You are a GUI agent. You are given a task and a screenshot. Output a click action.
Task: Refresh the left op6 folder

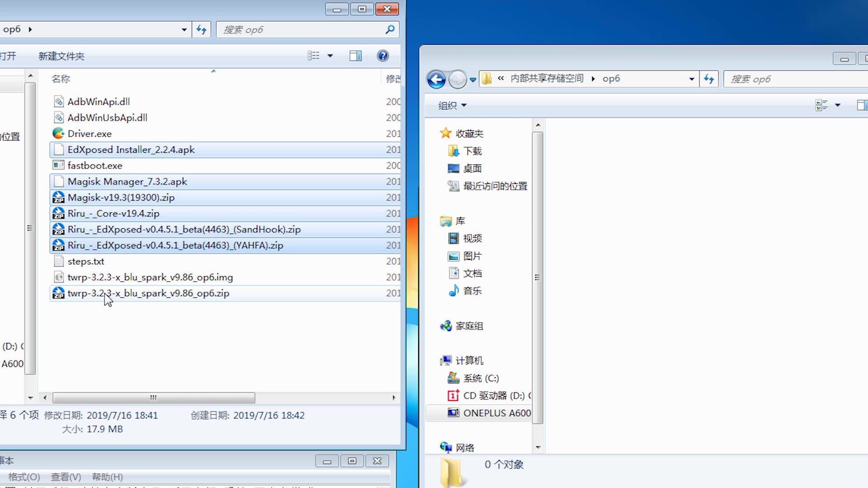(x=201, y=30)
